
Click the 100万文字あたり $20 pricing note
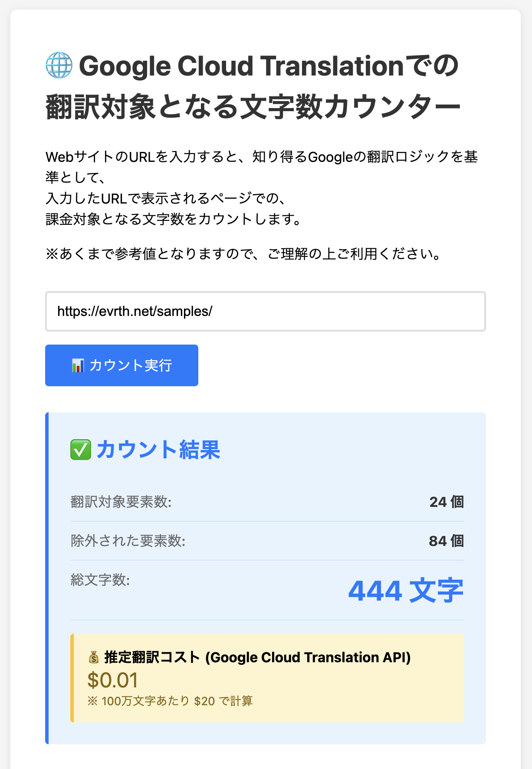[170, 701]
